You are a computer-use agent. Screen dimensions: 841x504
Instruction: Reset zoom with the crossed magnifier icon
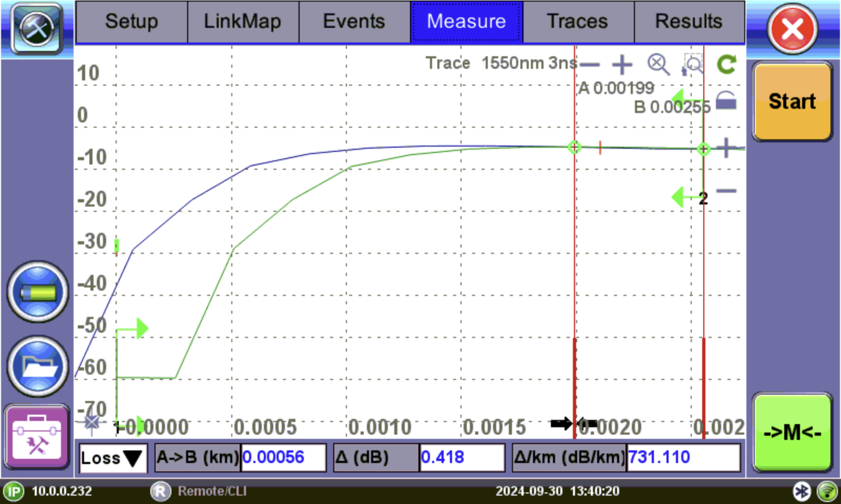coord(658,65)
